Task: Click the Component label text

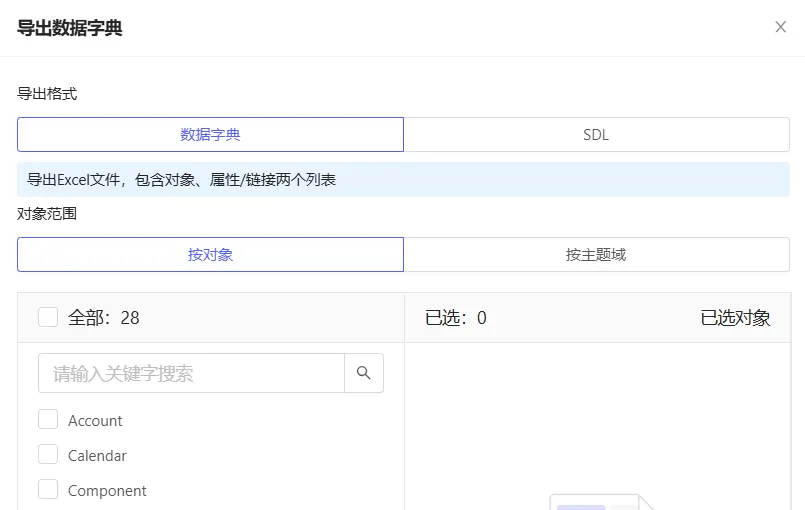Action: [107, 491]
